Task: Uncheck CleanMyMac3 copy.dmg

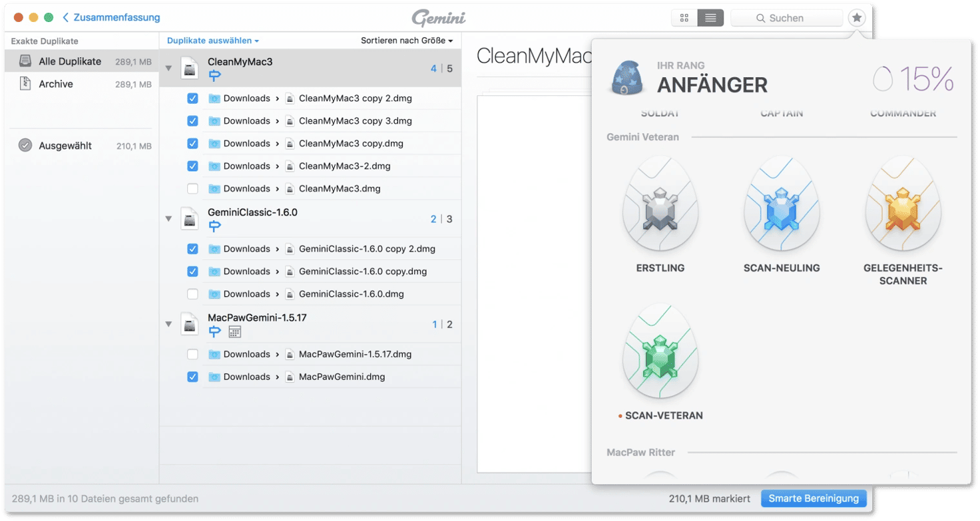Action: coord(192,144)
